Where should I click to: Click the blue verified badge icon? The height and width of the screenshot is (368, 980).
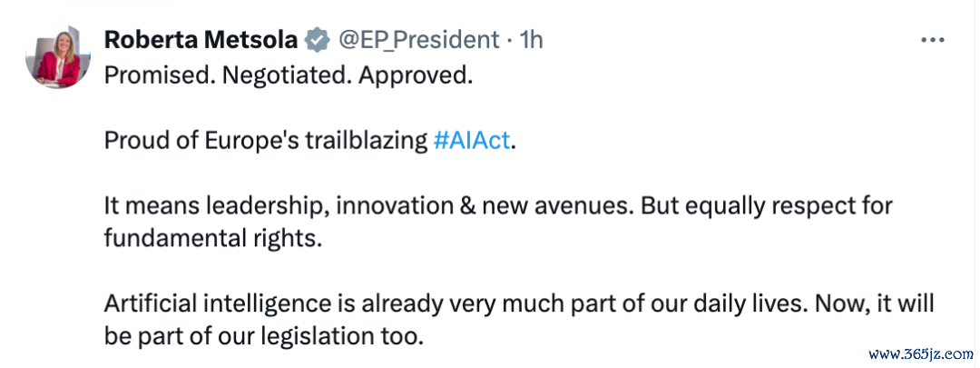click(x=317, y=40)
